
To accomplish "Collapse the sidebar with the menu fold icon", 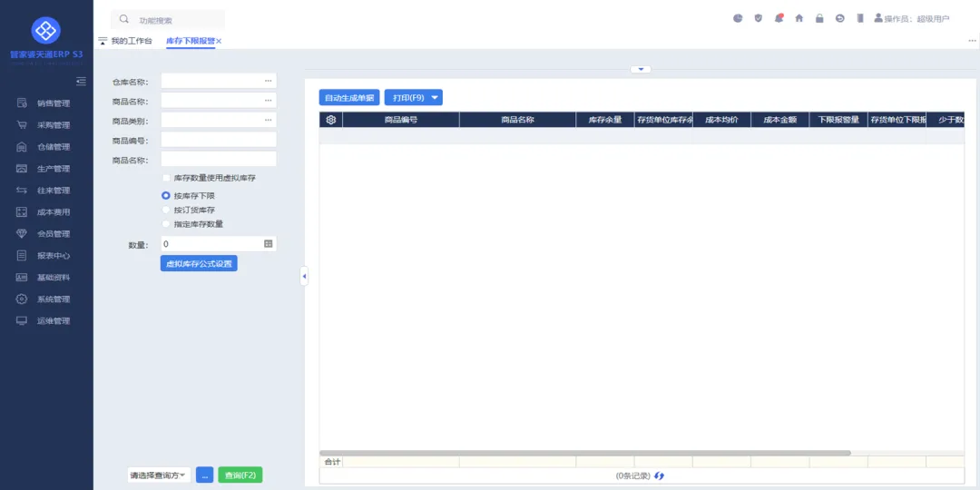I will (x=81, y=82).
